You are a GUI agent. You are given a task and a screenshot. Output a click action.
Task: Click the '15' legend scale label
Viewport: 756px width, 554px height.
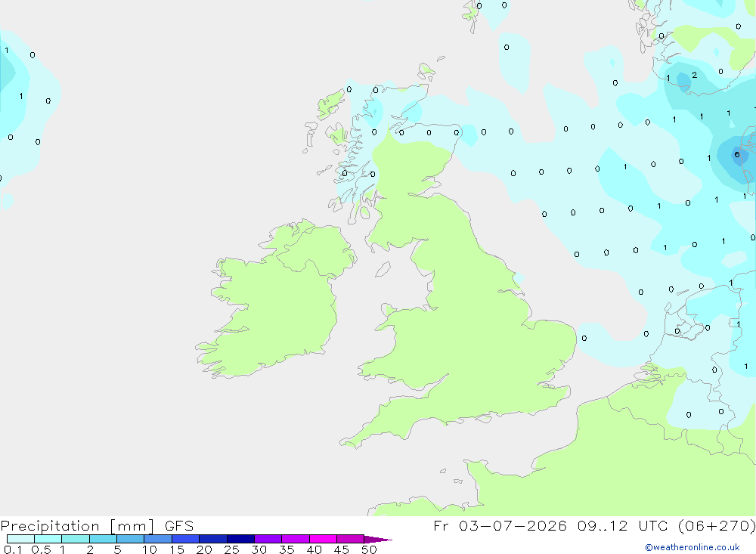[x=177, y=549]
